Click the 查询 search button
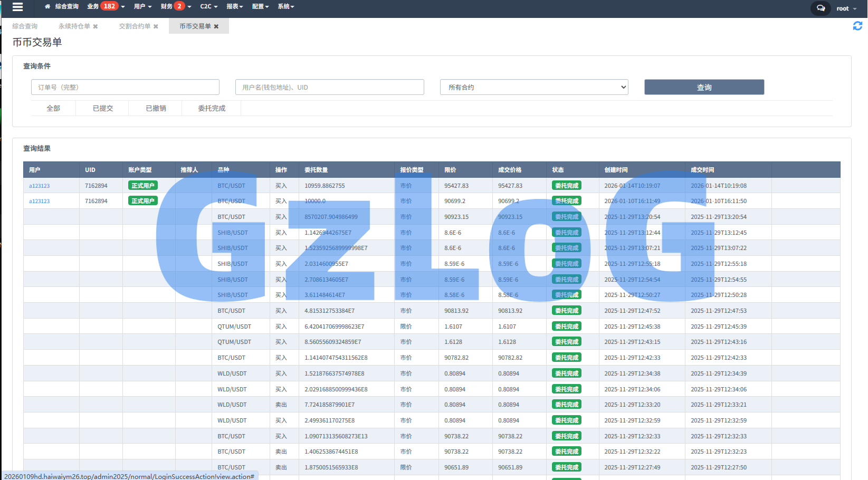868x480 pixels. point(704,88)
